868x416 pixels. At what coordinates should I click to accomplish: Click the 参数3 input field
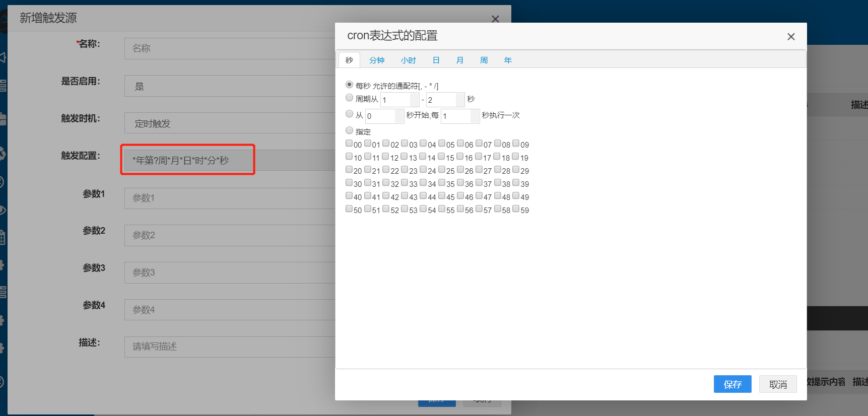pos(230,272)
